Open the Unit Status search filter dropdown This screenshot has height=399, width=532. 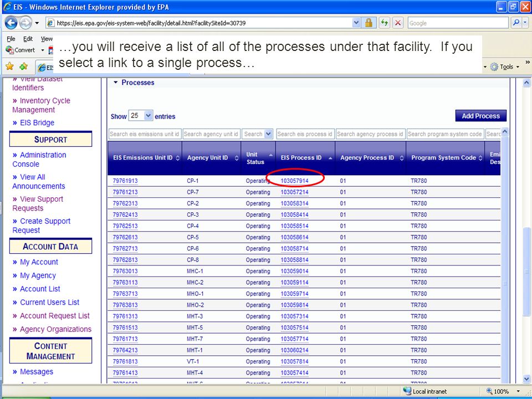pos(268,134)
